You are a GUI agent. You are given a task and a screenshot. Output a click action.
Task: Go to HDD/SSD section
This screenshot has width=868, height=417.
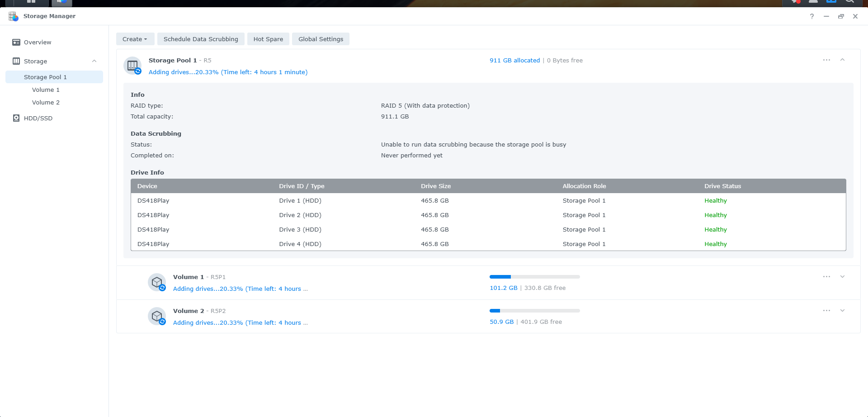pyautogui.click(x=38, y=118)
